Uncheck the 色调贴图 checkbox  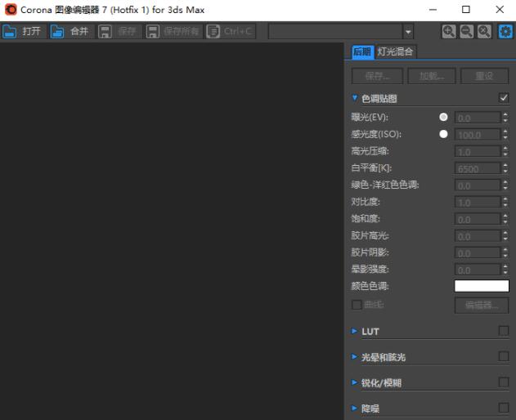click(x=503, y=98)
